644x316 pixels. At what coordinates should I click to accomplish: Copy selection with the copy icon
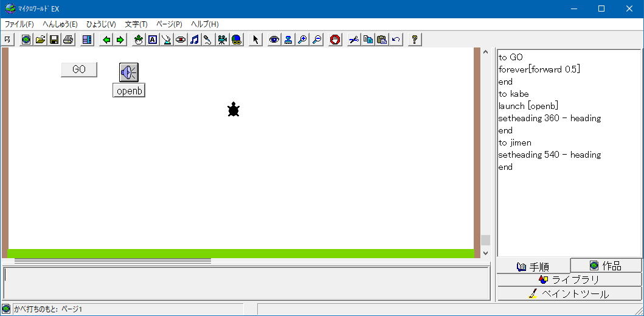(x=368, y=40)
